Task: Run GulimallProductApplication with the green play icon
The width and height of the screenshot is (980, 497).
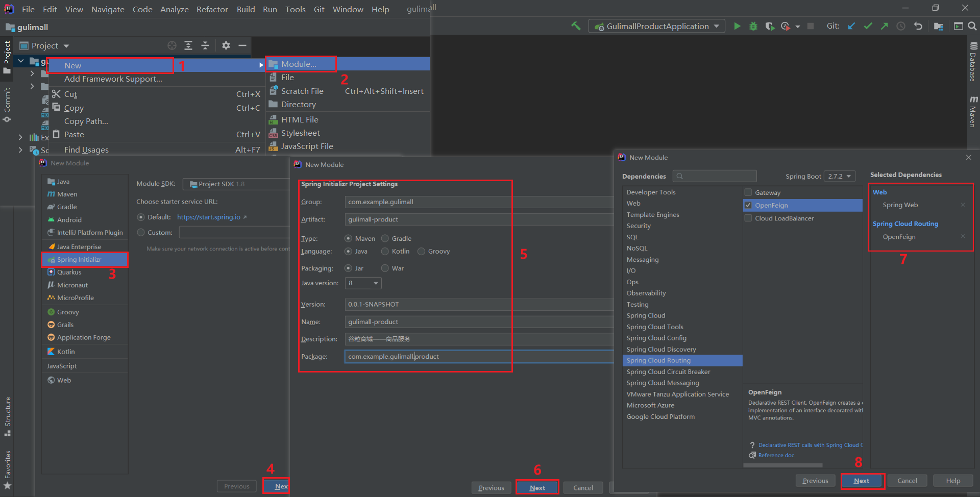Action: (x=737, y=26)
